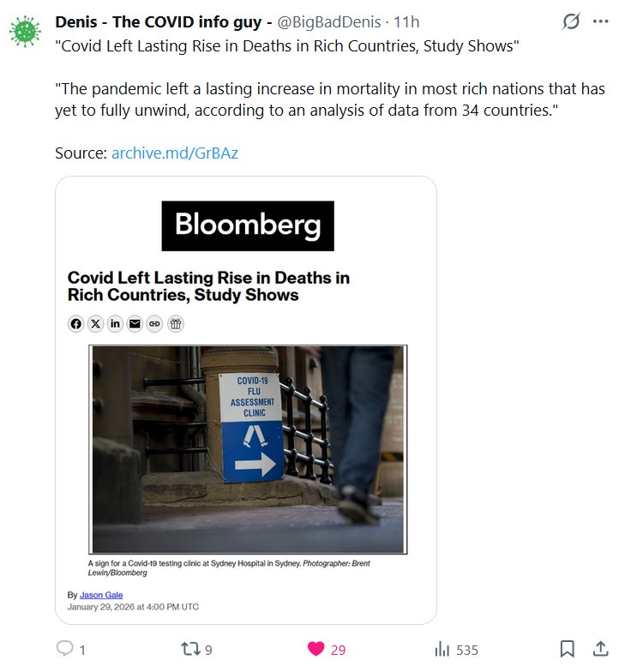Click the email envelope share icon
The image size is (619, 672).
[x=135, y=323]
